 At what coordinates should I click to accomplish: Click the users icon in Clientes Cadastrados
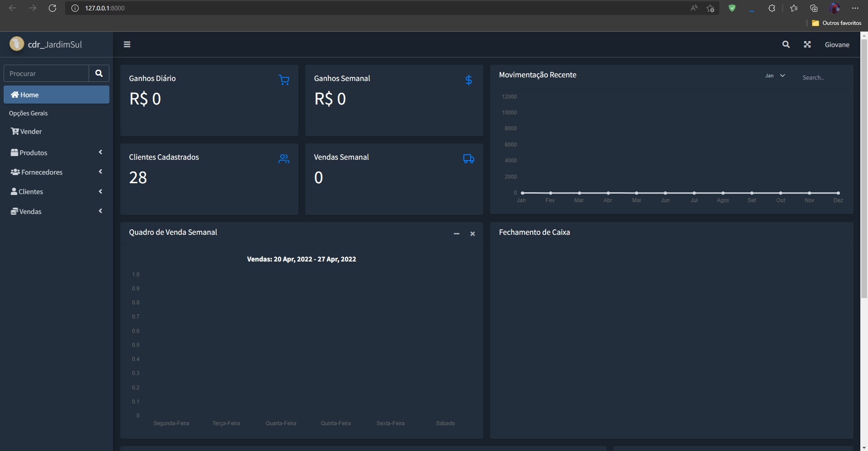(x=284, y=159)
